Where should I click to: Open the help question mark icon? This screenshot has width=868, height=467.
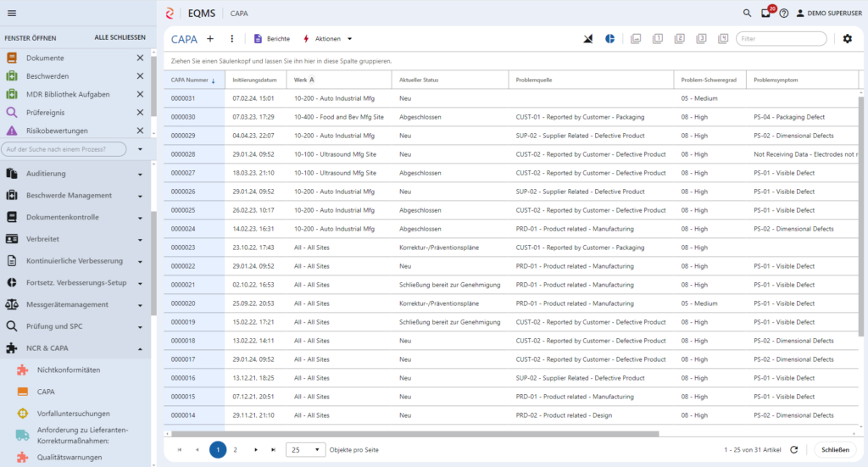(x=784, y=14)
